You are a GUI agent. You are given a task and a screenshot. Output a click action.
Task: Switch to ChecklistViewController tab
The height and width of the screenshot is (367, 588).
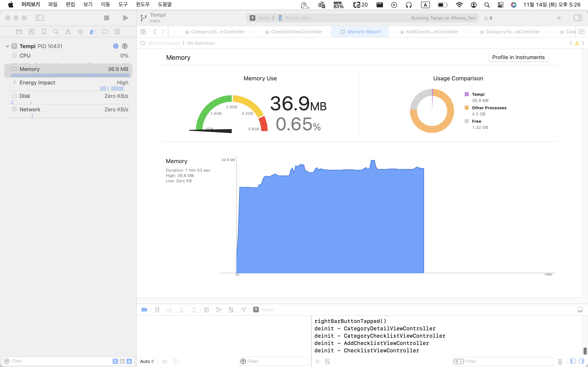296,32
